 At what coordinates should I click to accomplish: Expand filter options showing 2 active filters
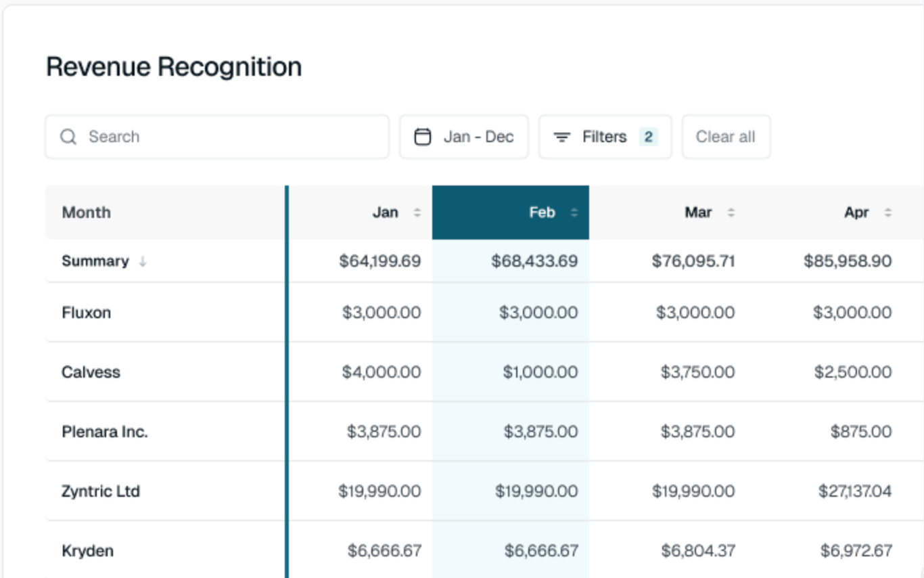[x=604, y=137]
